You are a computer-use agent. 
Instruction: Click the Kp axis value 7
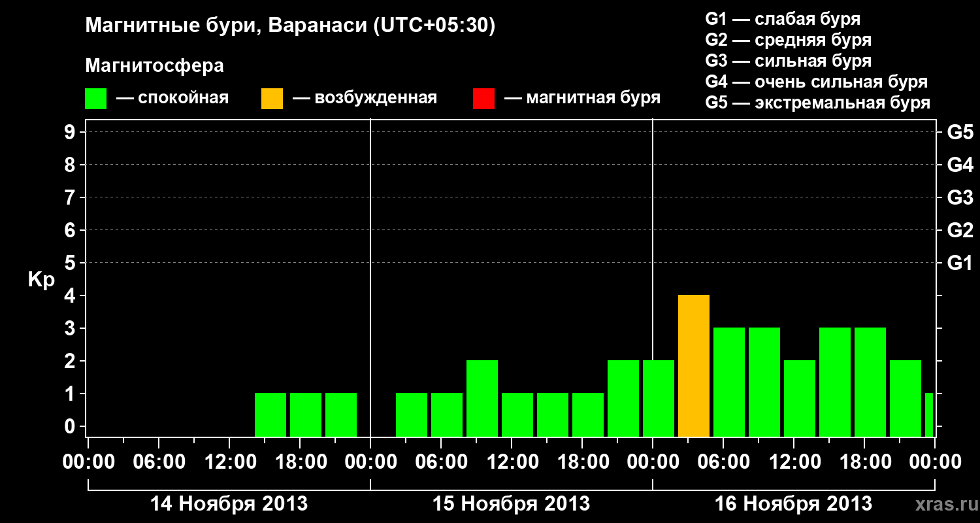[x=71, y=197]
